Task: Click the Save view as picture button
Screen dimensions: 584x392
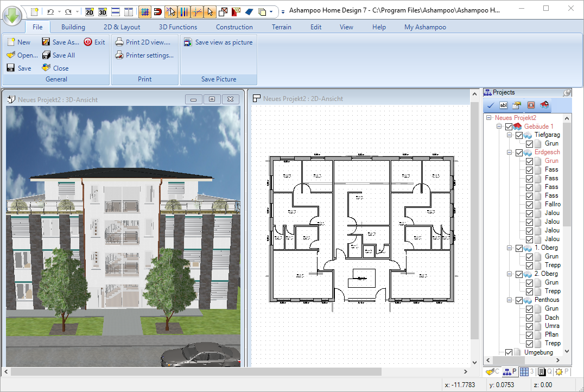Action: pos(218,42)
